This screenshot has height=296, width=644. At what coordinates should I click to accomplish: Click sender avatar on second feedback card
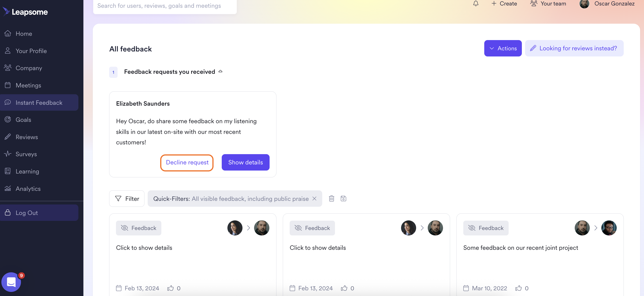tap(409, 228)
